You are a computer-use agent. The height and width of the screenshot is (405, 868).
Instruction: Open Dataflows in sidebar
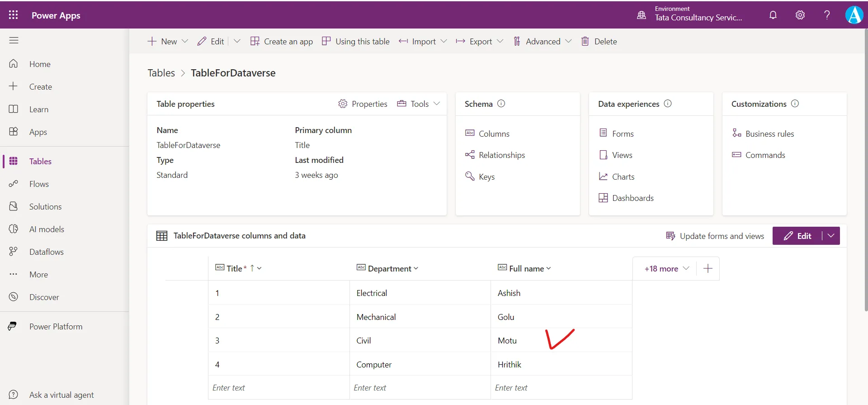65,252
